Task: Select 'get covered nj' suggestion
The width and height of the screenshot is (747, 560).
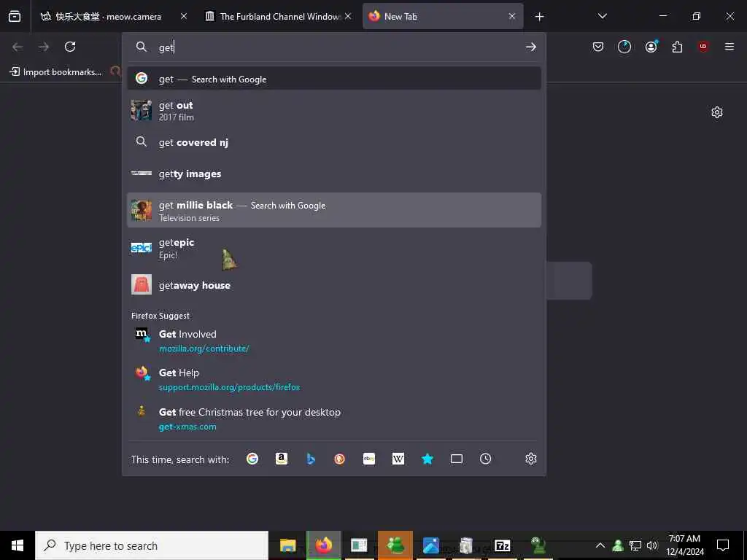Action: click(x=334, y=142)
